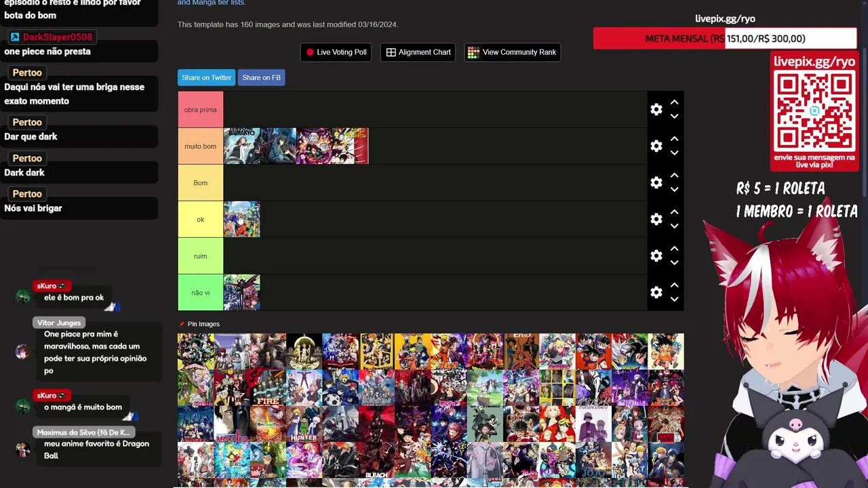Open settings gear for obra prima tier
This screenshot has width=868, height=488.
[x=656, y=110]
